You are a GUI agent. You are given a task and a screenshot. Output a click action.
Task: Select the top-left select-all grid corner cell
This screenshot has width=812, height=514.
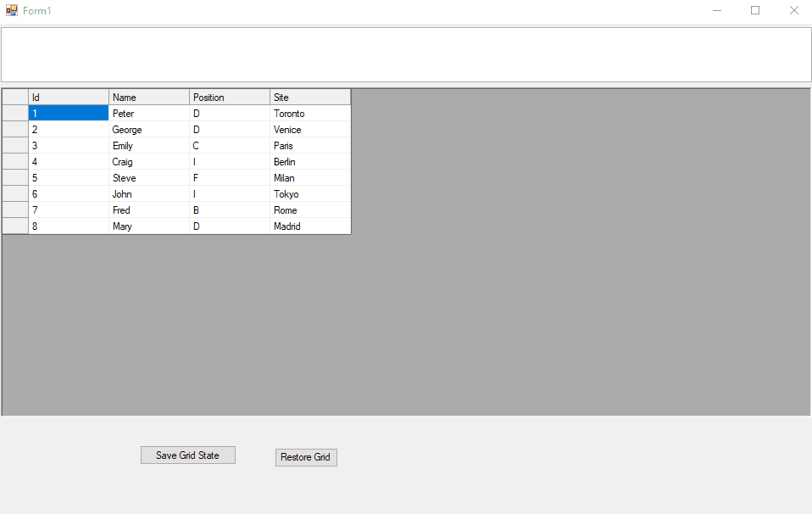coord(15,97)
